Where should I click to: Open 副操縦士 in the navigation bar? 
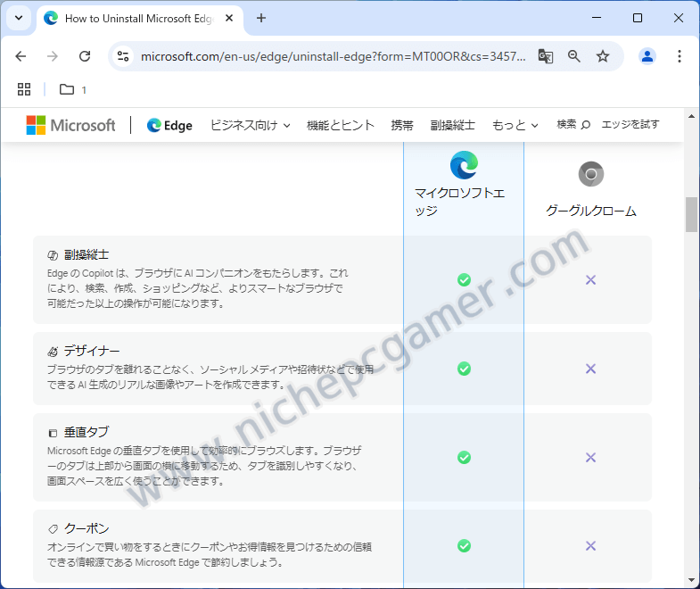(x=452, y=126)
